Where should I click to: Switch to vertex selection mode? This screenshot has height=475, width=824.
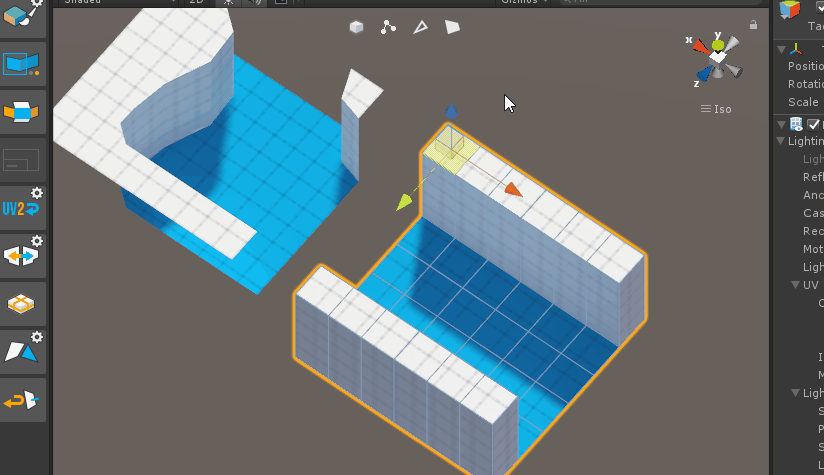click(x=388, y=27)
